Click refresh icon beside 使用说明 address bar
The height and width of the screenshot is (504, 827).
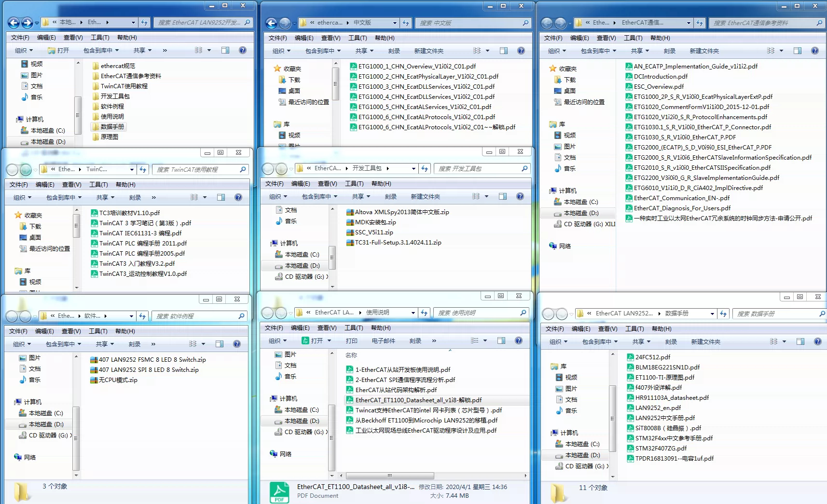424,313
